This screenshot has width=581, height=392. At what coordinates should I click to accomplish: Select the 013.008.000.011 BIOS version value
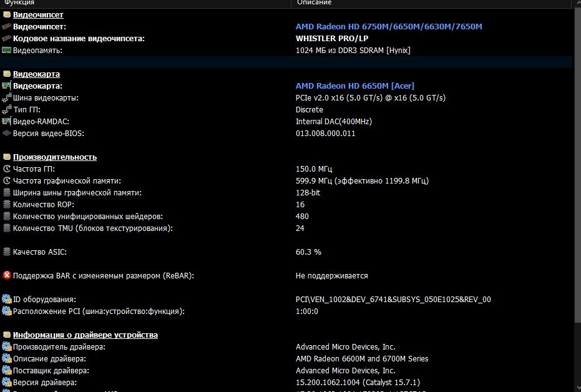click(325, 134)
